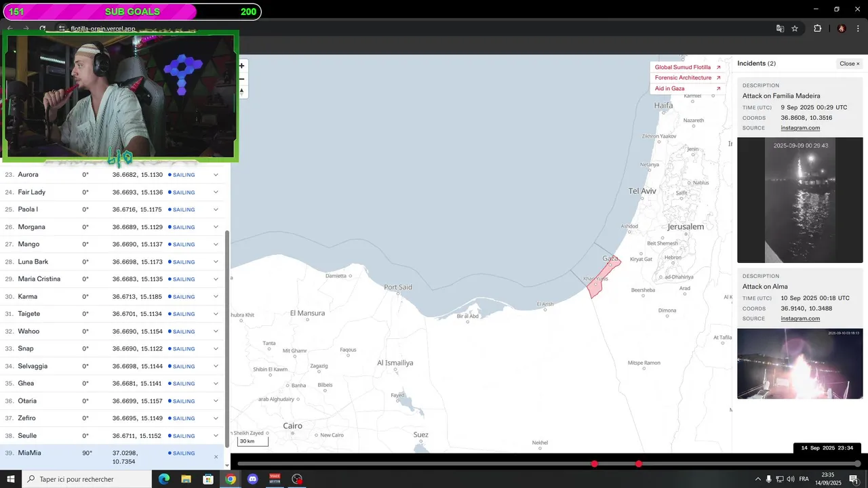Expand the Wahoo vessel row
868x488 pixels.
(216, 331)
